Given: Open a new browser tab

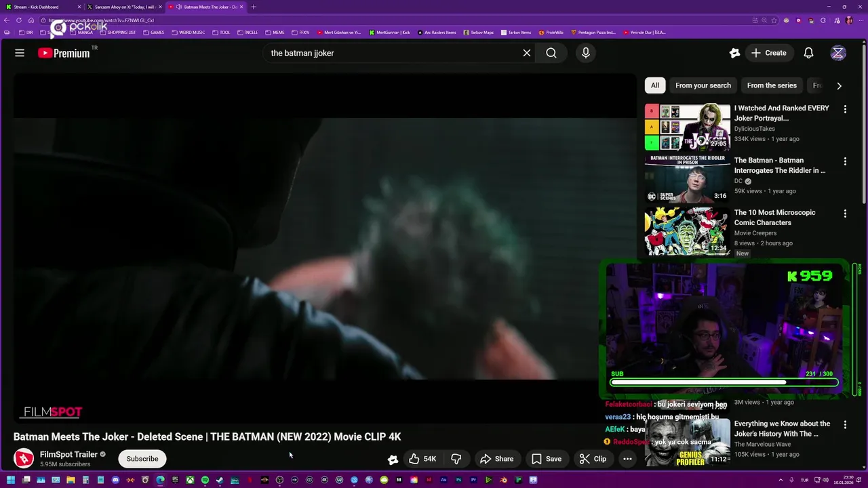Looking at the screenshot, I should click(x=254, y=7).
